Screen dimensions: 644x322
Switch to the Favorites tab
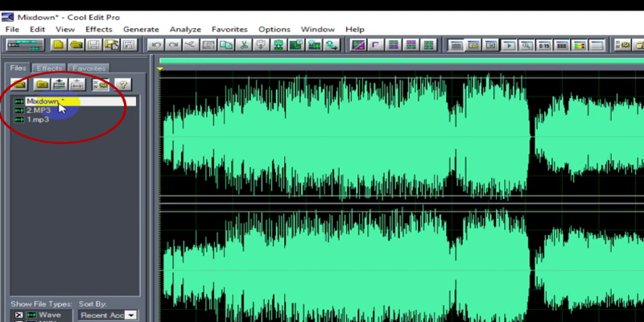click(88, 68)
